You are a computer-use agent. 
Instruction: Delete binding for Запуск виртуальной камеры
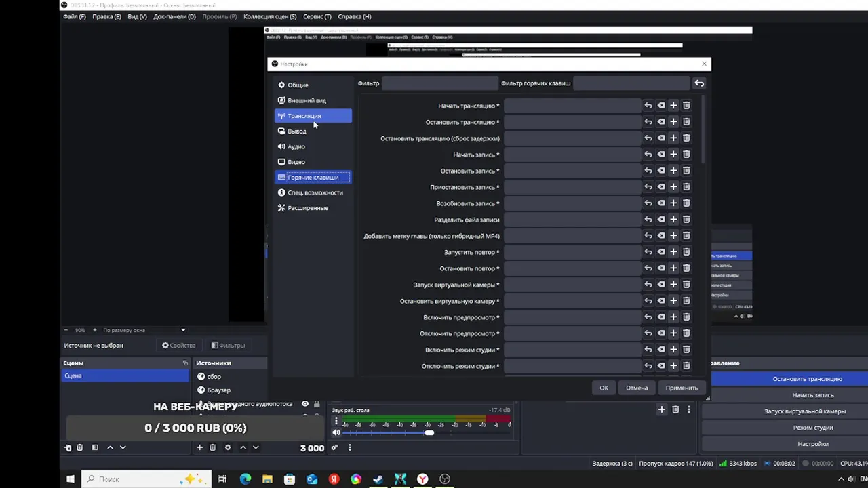[x=686, y=285]
